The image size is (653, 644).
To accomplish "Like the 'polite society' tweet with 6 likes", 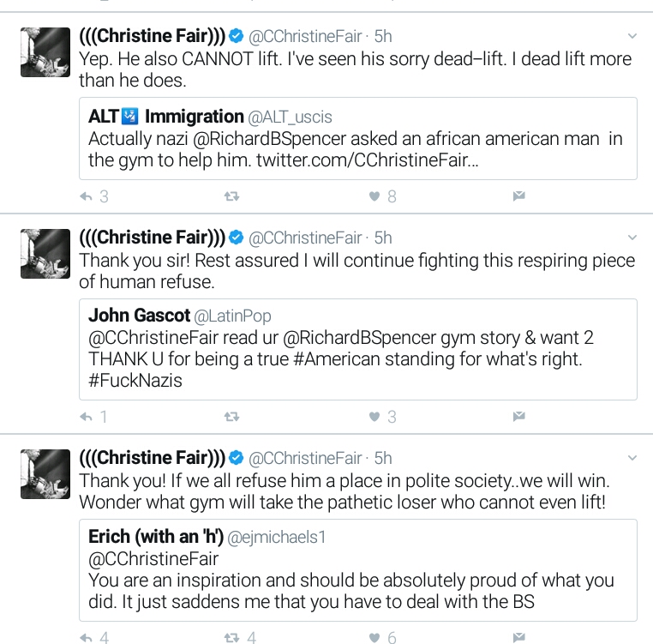I will 374,637.
